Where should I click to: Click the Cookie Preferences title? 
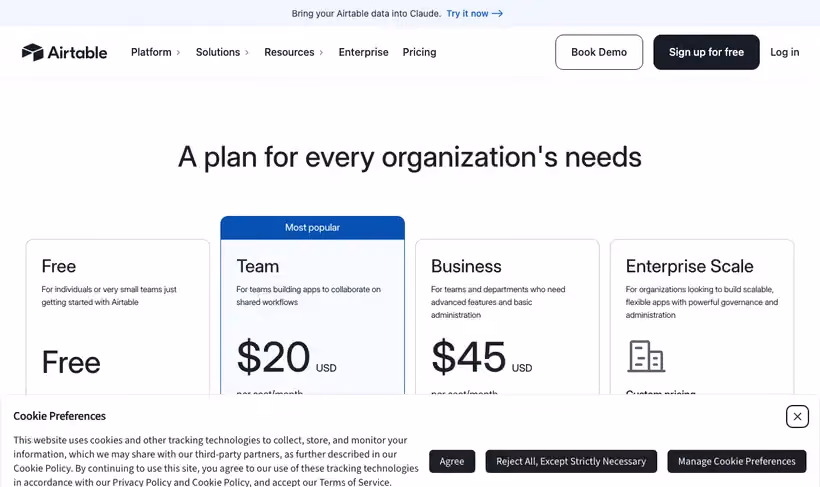point(60,416)
